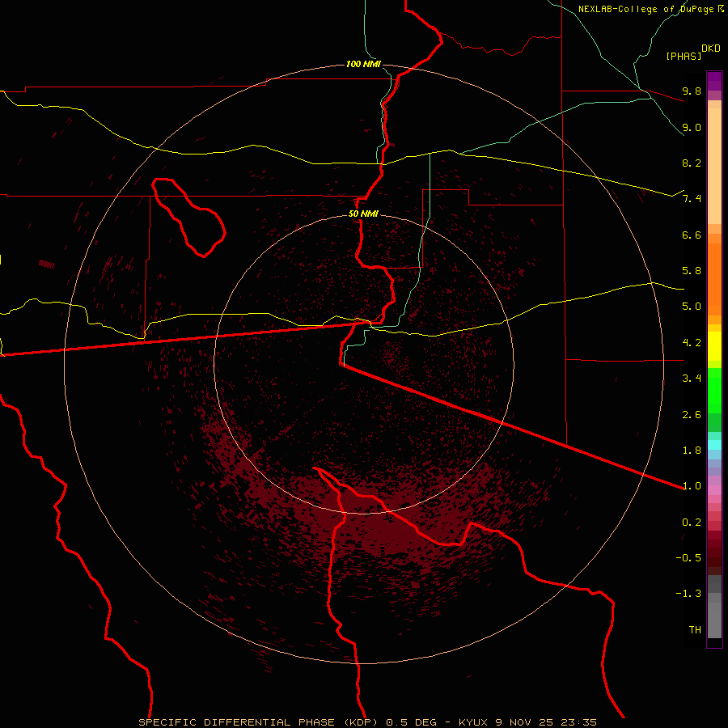
Task: Click the 2.6 value on color scale
Action: coord(692,415)
